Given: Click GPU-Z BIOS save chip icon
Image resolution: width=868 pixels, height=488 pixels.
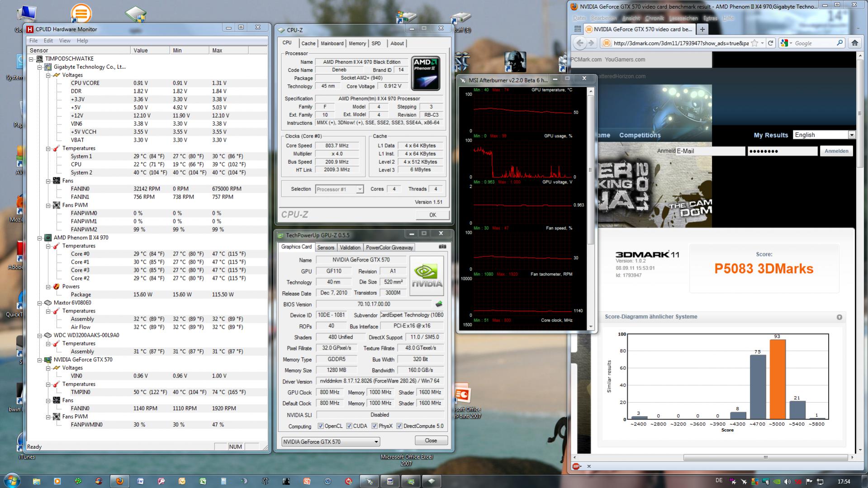Looking at the screenshot, I should point(438,304).
